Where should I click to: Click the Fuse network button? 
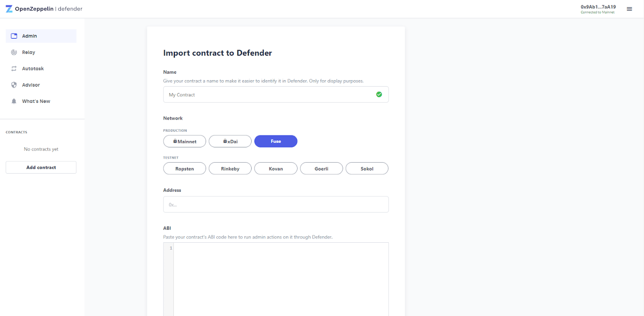[276, 141]
